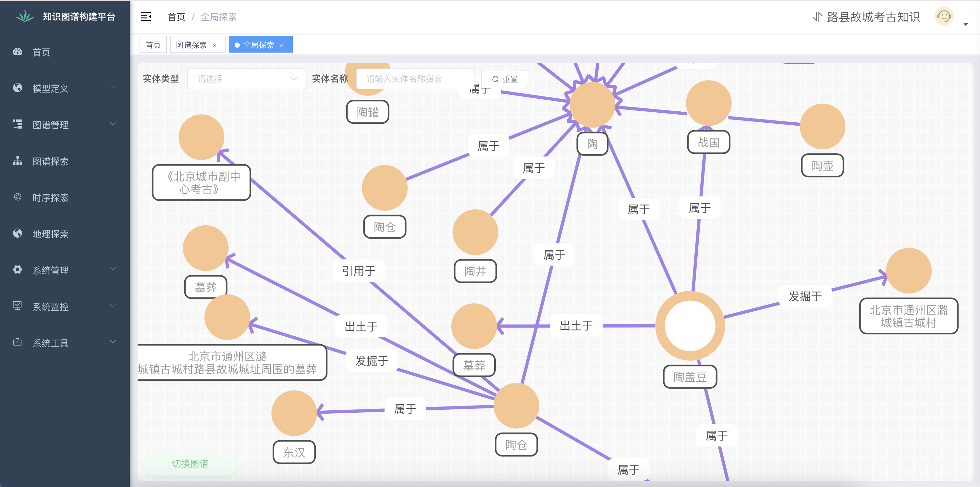Open the 实体类型 select dropdown

[246, 79]
